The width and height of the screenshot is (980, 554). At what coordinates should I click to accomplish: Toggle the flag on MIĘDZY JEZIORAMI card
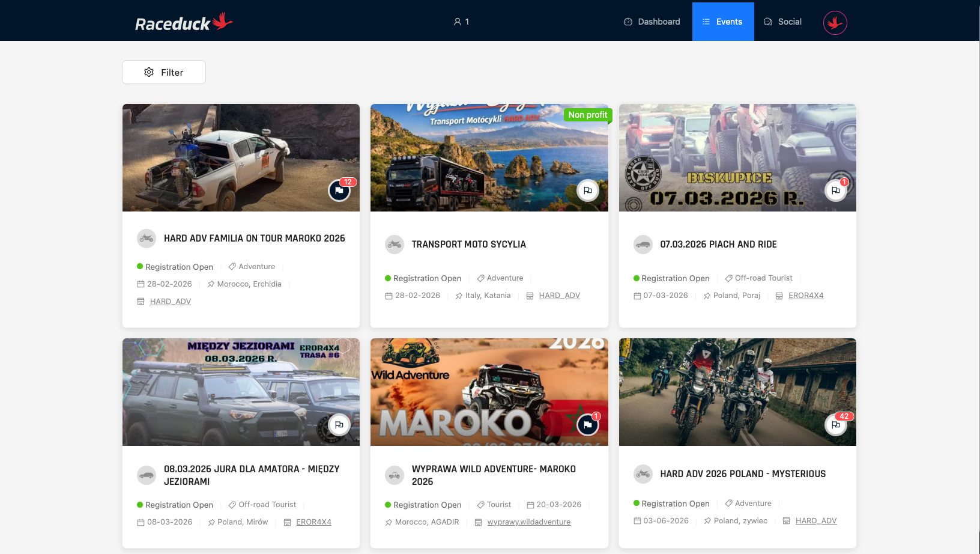click(x=339, y=424)
